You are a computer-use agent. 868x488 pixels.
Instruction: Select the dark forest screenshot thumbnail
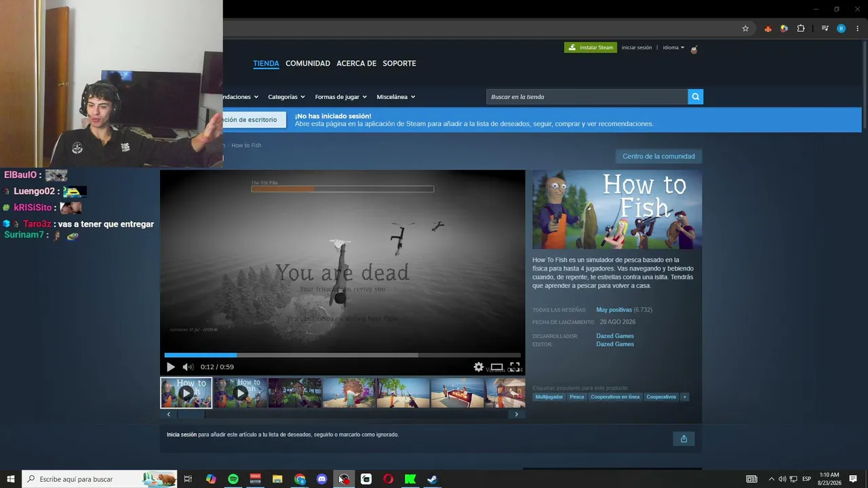[x=295, y=392]
